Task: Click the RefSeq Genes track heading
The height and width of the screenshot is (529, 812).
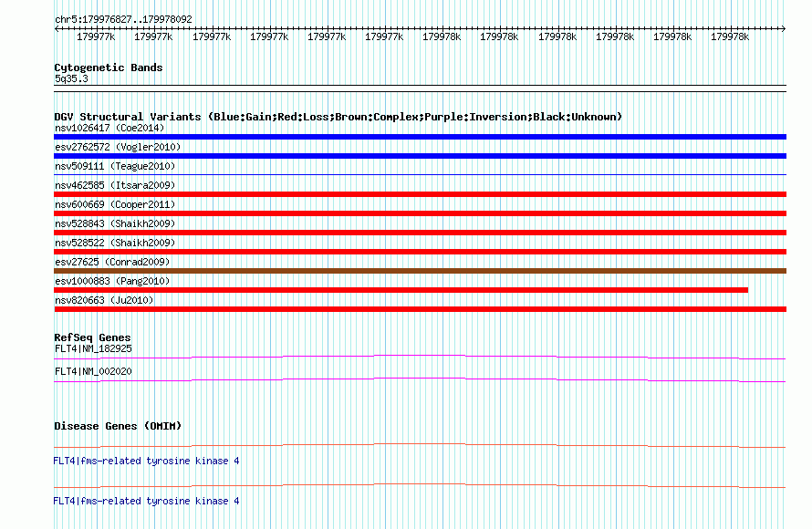Action: (x=92, y=337)
